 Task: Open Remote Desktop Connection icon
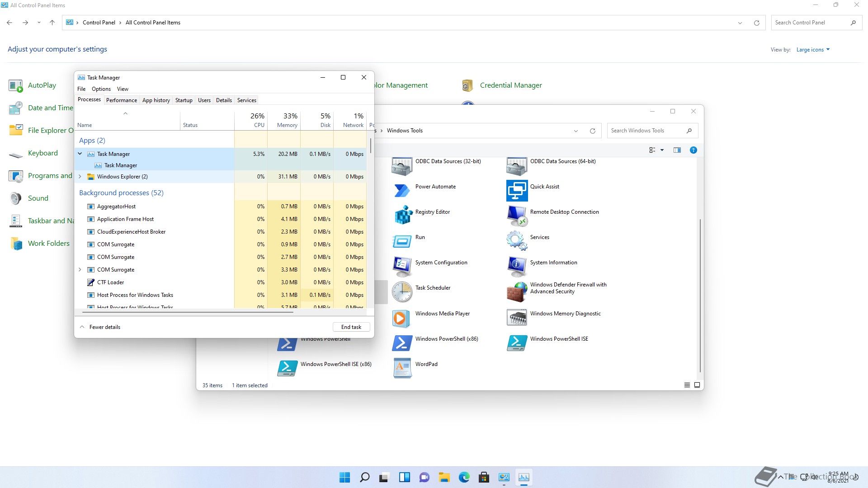(517, 216)
